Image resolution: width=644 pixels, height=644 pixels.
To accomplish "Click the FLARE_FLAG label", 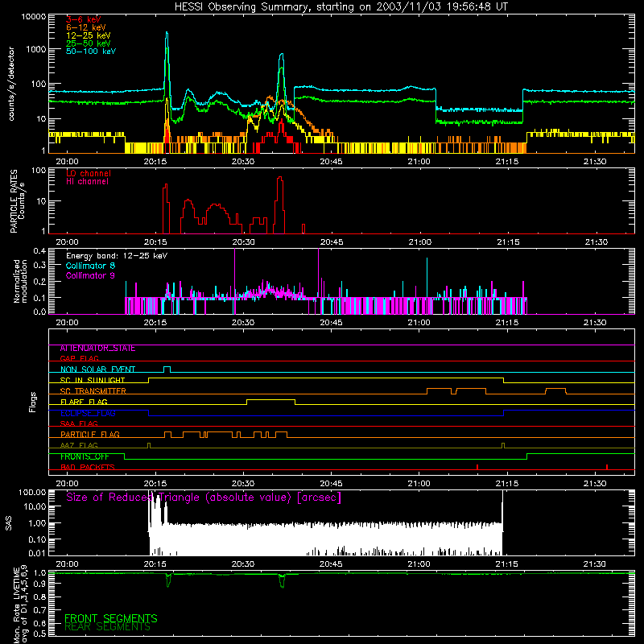I will coord(84,402).
